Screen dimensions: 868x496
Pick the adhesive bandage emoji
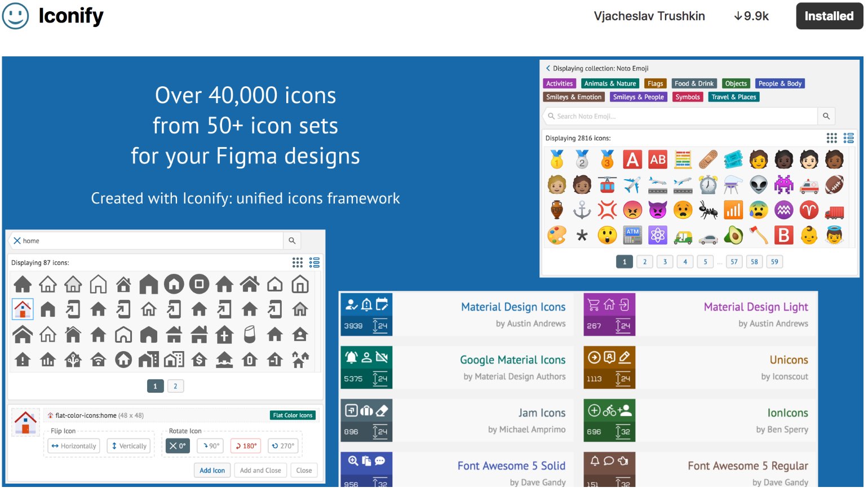click(x=708, y=160)
